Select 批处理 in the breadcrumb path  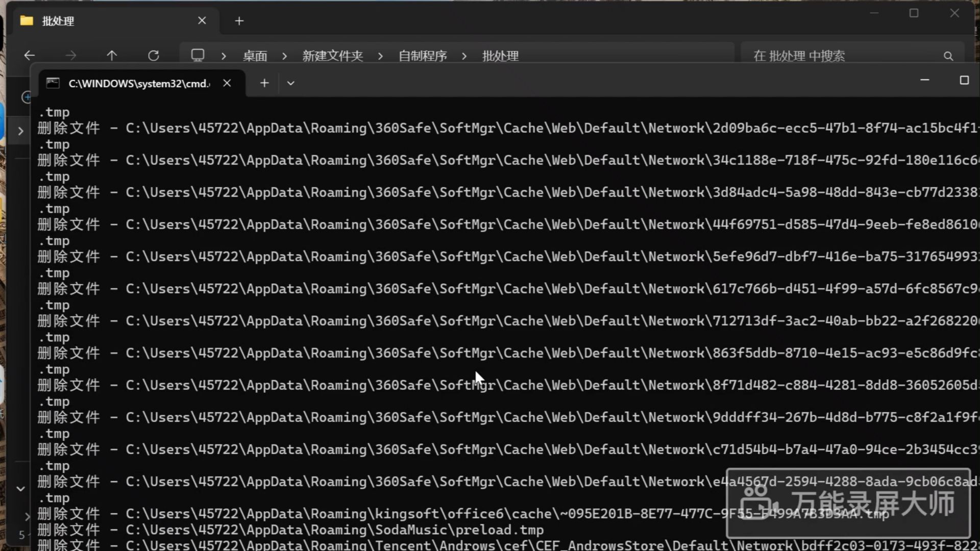(500, 56)
